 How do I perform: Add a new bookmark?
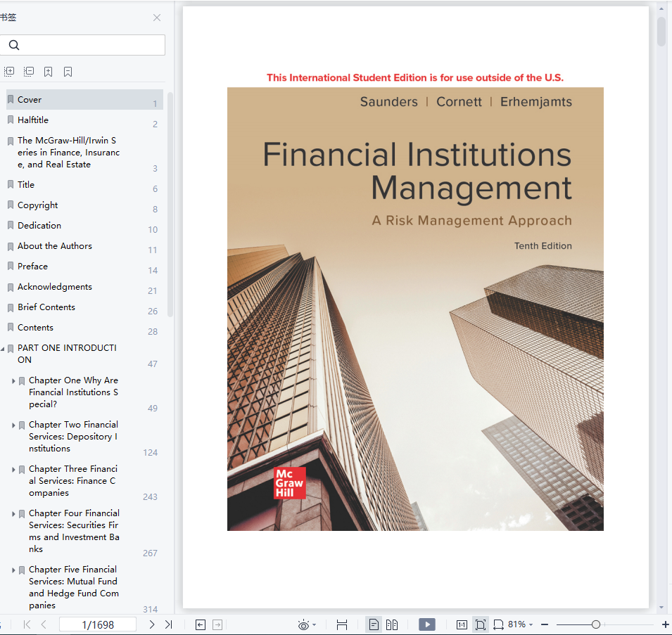(49, 72)
